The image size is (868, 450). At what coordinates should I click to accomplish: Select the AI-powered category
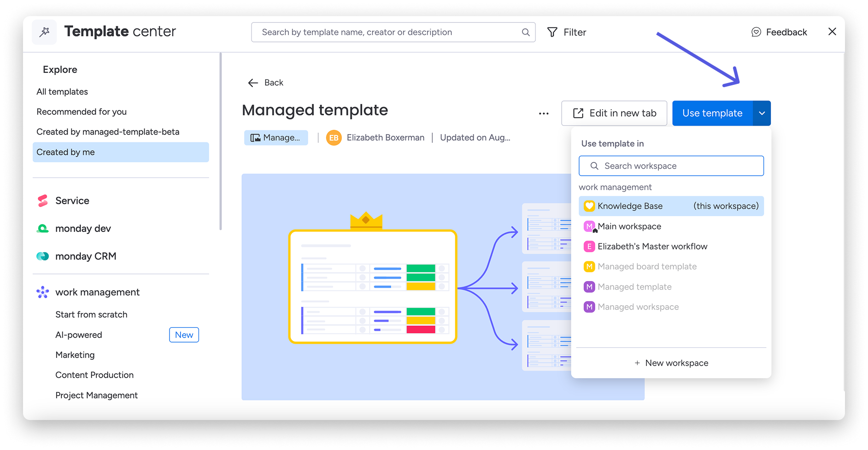coord(79,335)
